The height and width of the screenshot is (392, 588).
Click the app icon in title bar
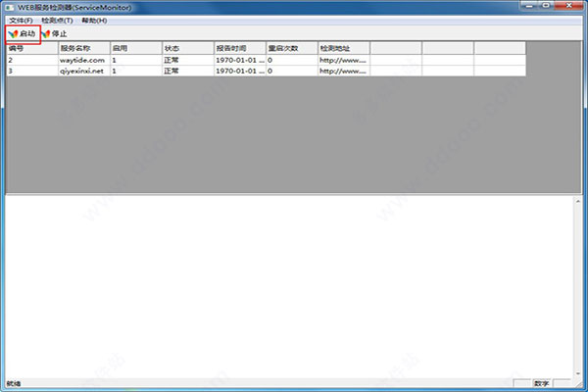pyautogui.click(x=9, y=7)
